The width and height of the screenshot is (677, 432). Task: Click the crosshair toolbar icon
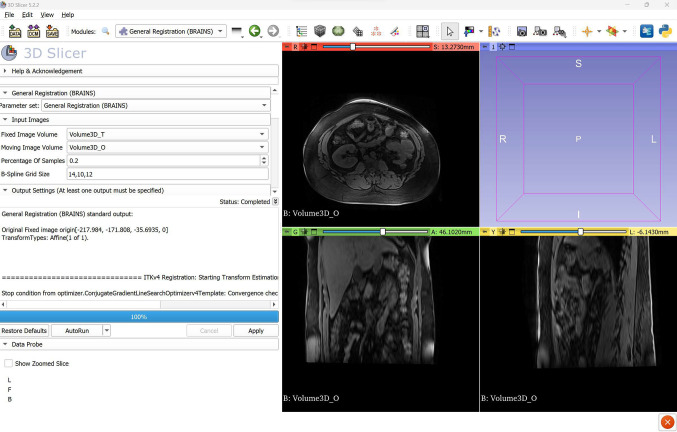pyautogui.click(x=587, y=32)
